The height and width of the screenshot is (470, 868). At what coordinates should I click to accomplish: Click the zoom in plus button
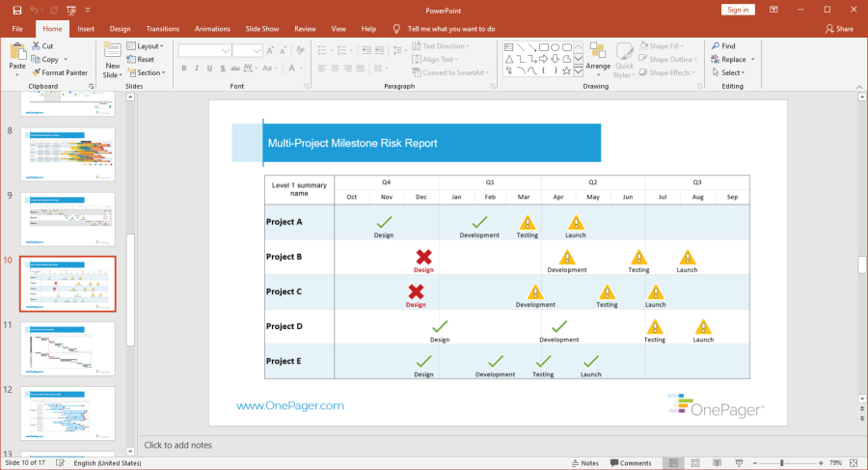[821, 463]
